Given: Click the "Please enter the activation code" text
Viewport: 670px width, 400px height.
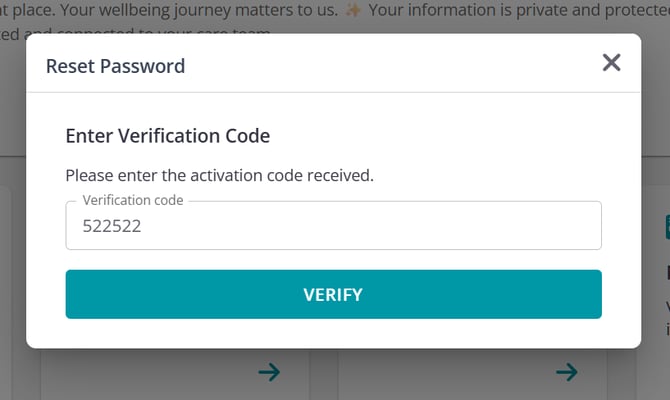Looking at the screenshot, I should pos(219,175).
